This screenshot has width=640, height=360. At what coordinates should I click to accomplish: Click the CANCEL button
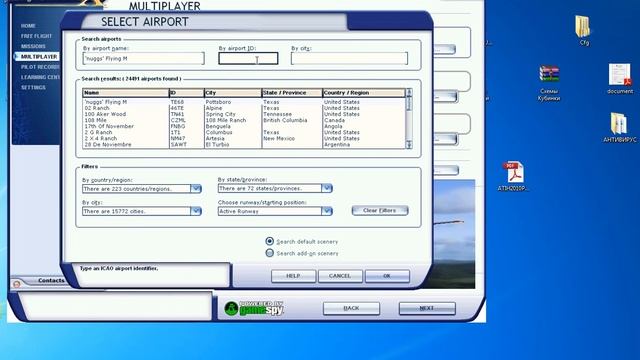click(340, 276)
